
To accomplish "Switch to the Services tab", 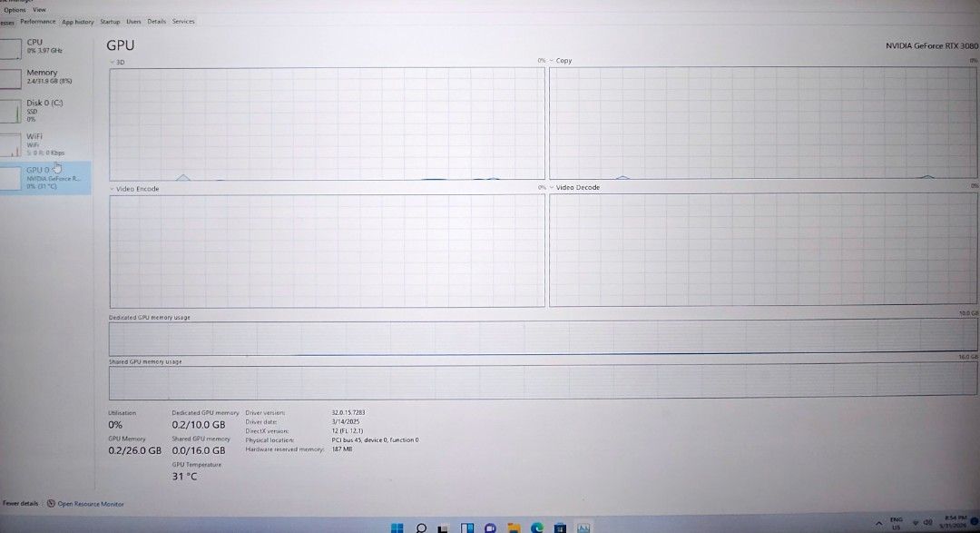I will click(183, 22).
